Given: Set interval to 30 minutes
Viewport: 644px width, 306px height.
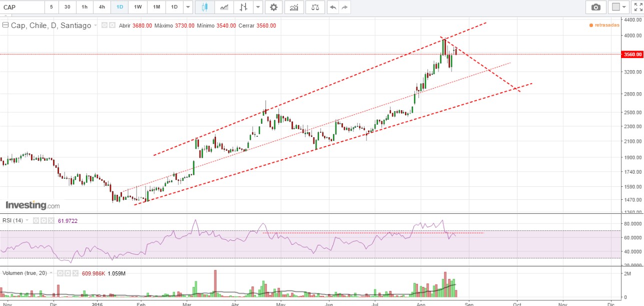Looking at the screenshot, I should pos(67,7).
